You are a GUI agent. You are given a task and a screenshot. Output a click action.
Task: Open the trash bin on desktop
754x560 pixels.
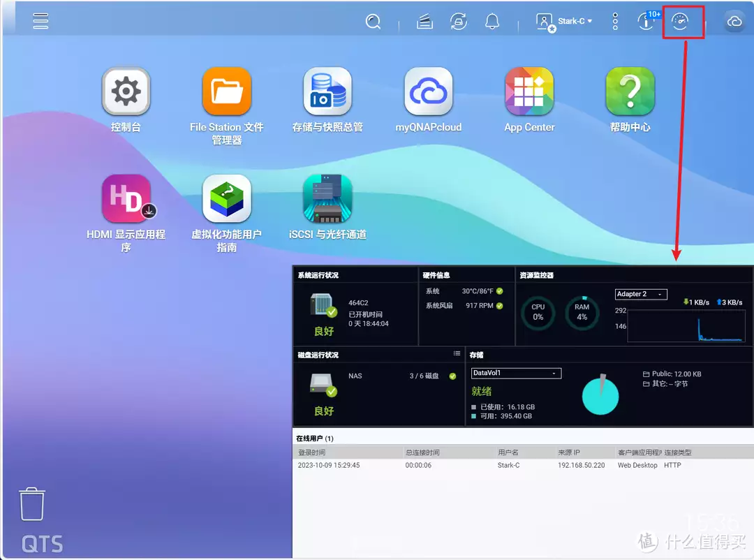click(x=32, y=504)
